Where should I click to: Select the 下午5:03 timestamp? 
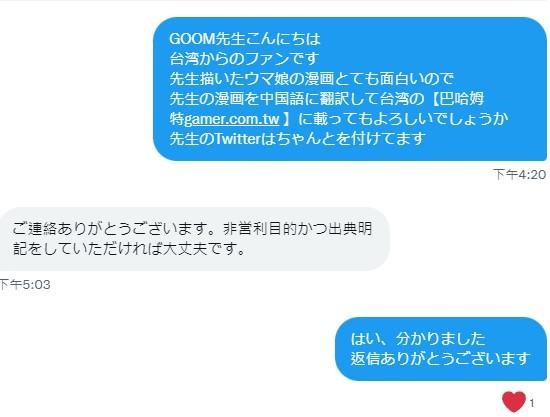click(x=25, y=284)
